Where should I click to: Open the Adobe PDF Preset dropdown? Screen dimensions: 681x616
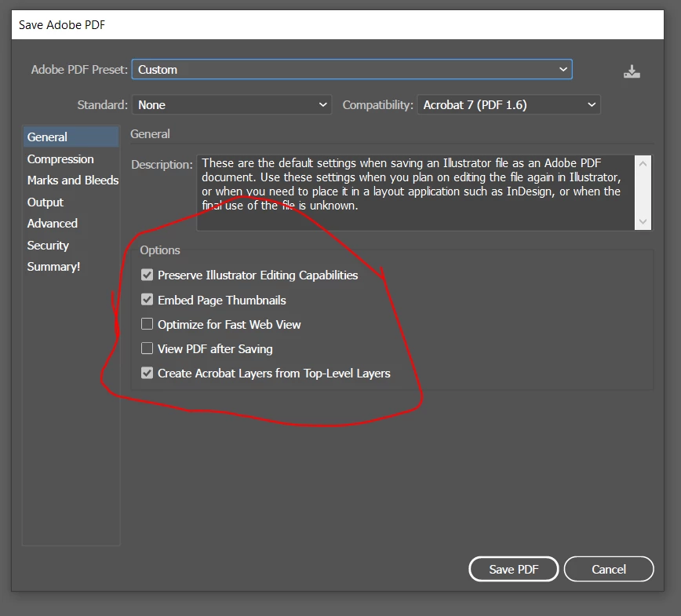coord(351,70)
